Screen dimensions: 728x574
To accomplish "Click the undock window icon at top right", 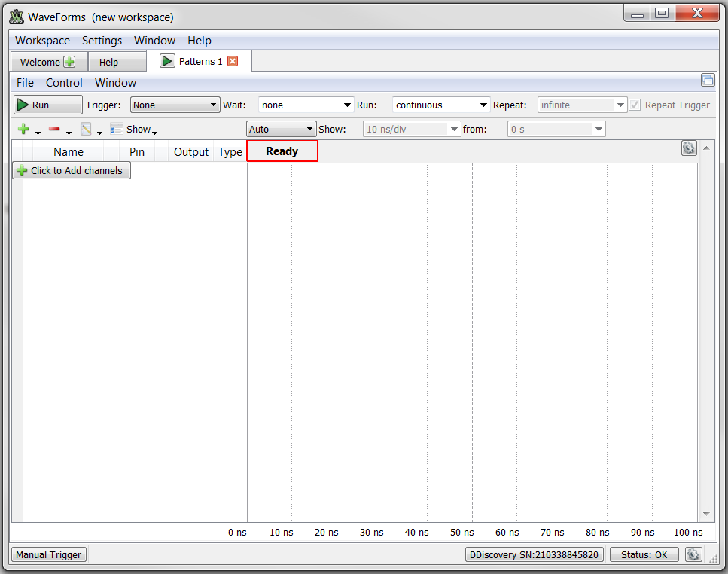I will [708, 80].
